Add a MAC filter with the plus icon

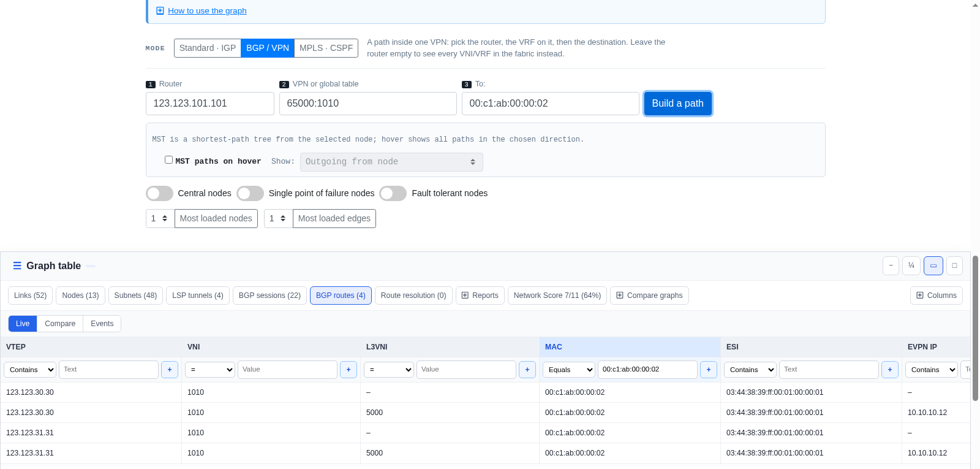point(709,370)
